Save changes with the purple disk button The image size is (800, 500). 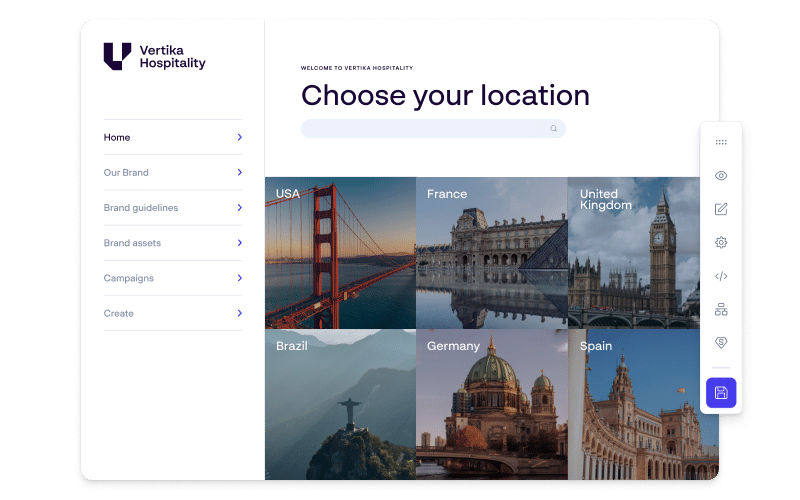point(721,392)
